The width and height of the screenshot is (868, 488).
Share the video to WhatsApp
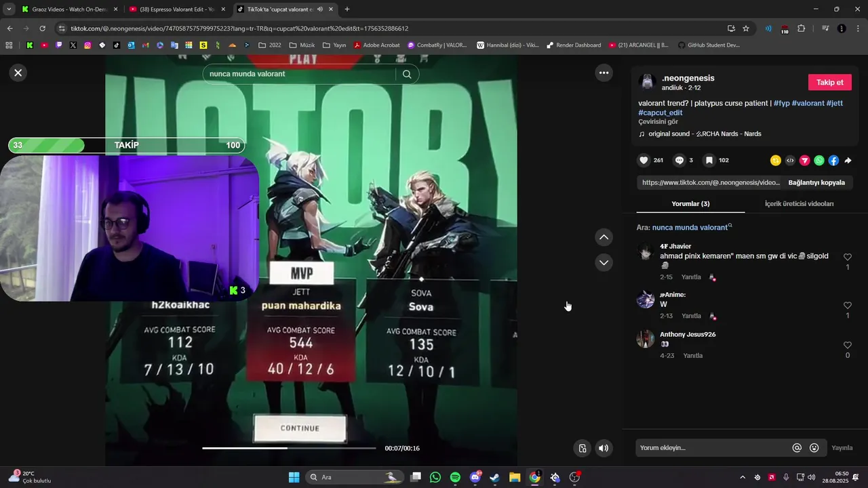(819, 161)
